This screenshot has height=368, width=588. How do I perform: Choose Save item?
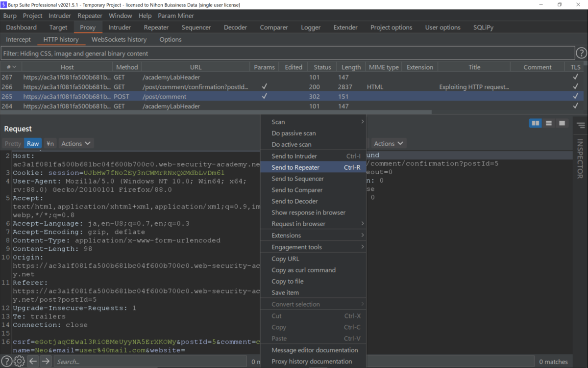[314, 292]
